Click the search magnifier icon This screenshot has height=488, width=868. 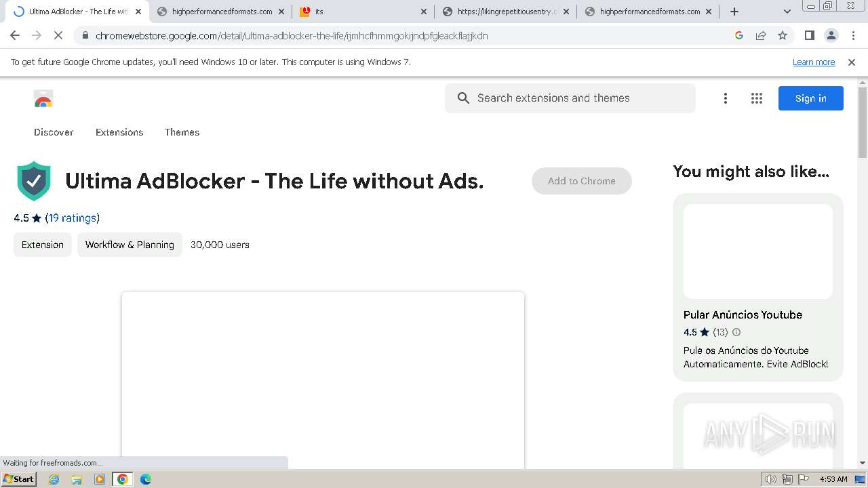coord(463,98)
